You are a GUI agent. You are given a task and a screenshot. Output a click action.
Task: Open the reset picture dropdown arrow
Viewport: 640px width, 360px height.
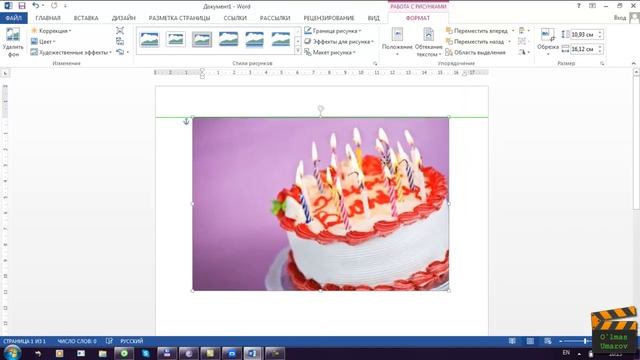(128, 52)
